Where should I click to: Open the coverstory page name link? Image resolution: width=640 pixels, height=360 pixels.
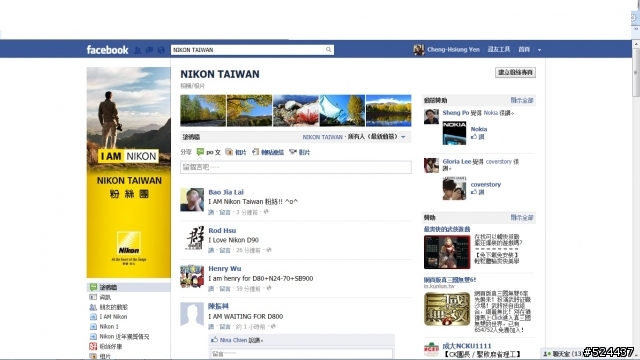[x=486, y=184]
